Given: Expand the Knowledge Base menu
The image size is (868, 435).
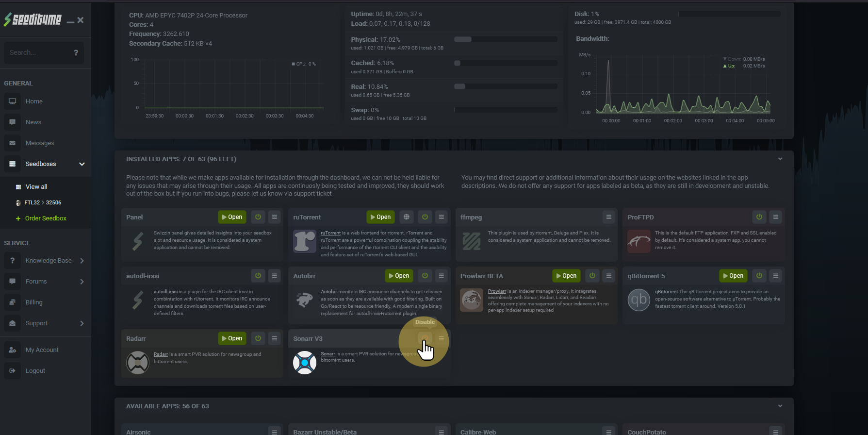Looking at the screenshot, I should pyautogui.click(x=46, y=261).
